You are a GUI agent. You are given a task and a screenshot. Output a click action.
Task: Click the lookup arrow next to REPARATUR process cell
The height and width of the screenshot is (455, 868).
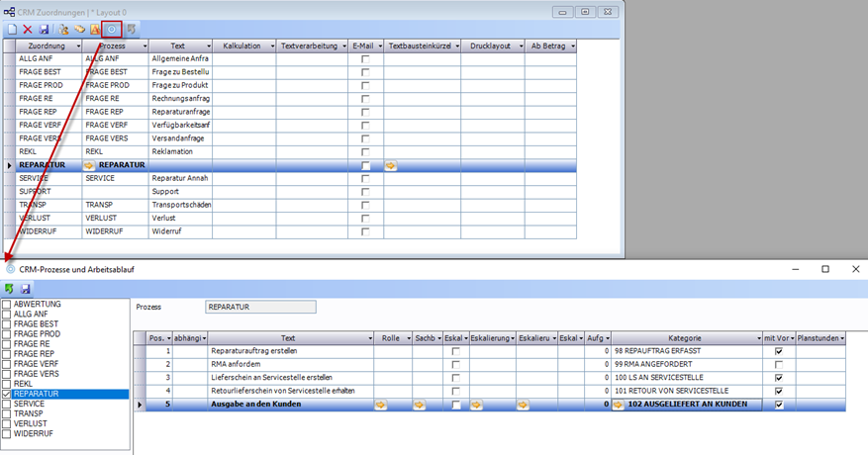coord(90,165)
